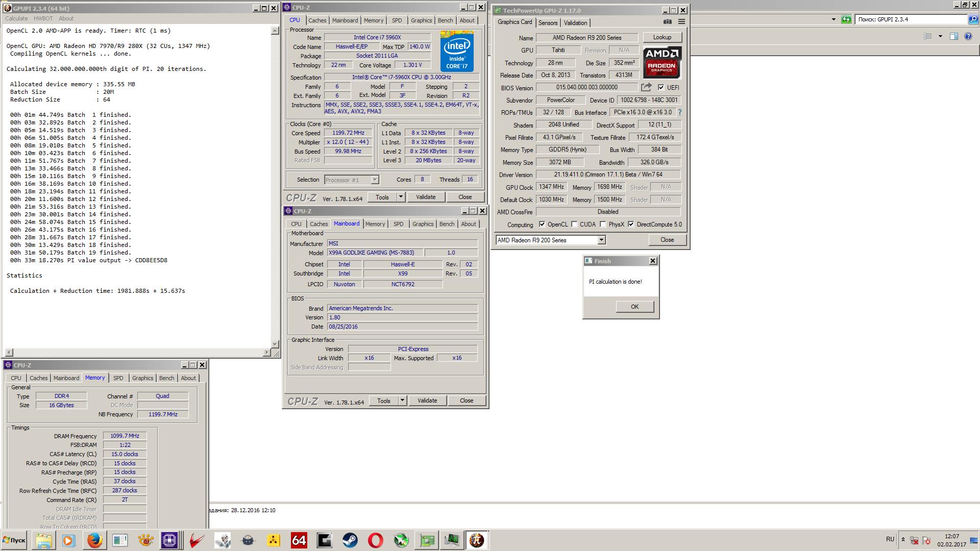Click Tools button in top CPU-Z window

pyautogui.click(x=382, y=197)
